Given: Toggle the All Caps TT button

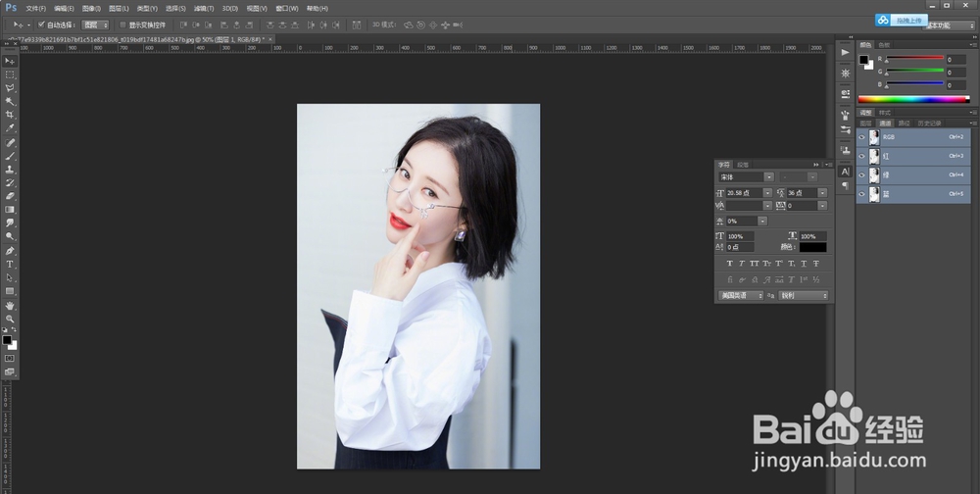Looking at the screenshot, I should point(755,264).
